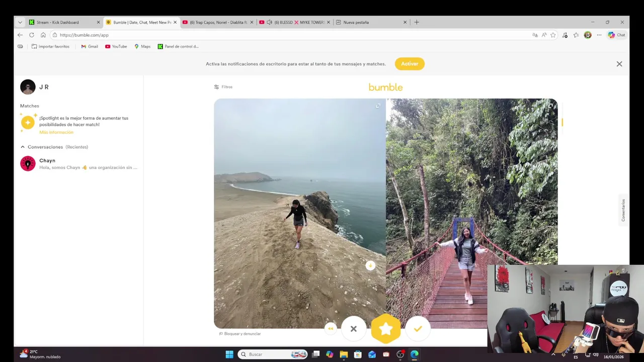Click the Spotlight yellow star icon

click(x=28, y=122)
